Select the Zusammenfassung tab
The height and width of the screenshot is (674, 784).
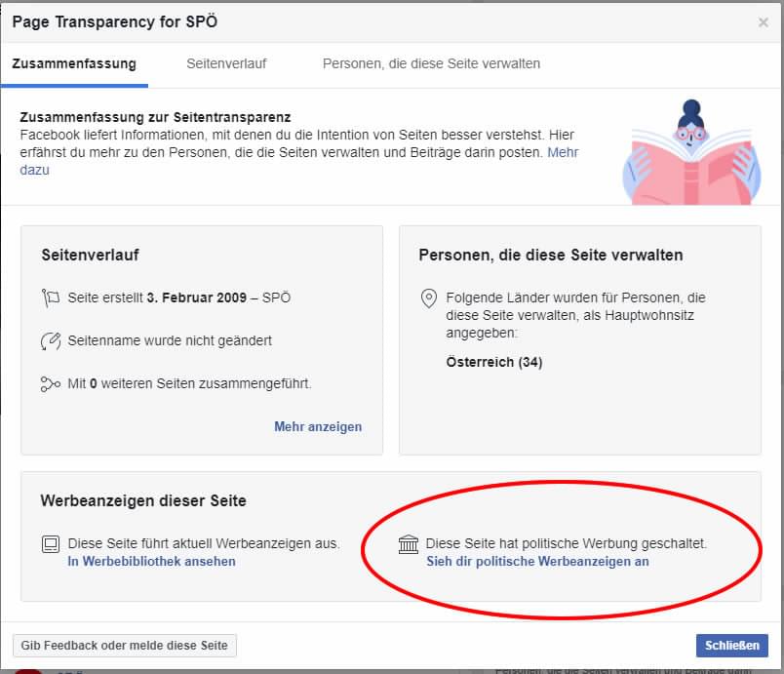click(x=74, y=64)
